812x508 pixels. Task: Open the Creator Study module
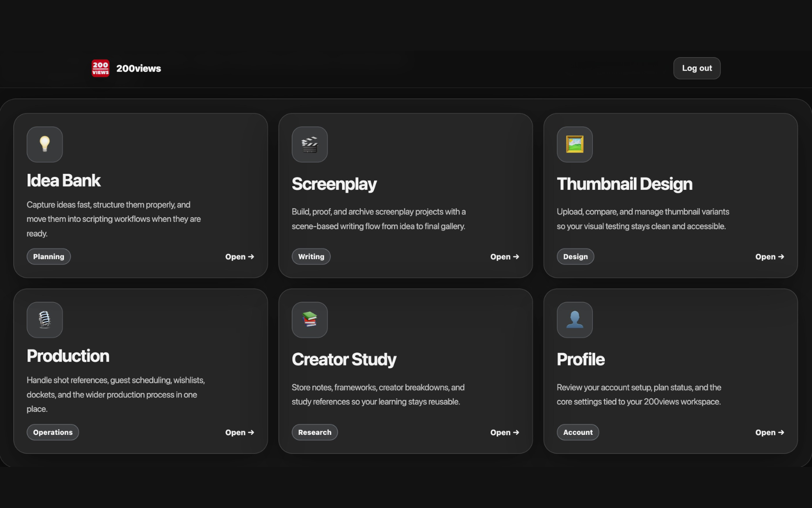(x=504, y=432)
